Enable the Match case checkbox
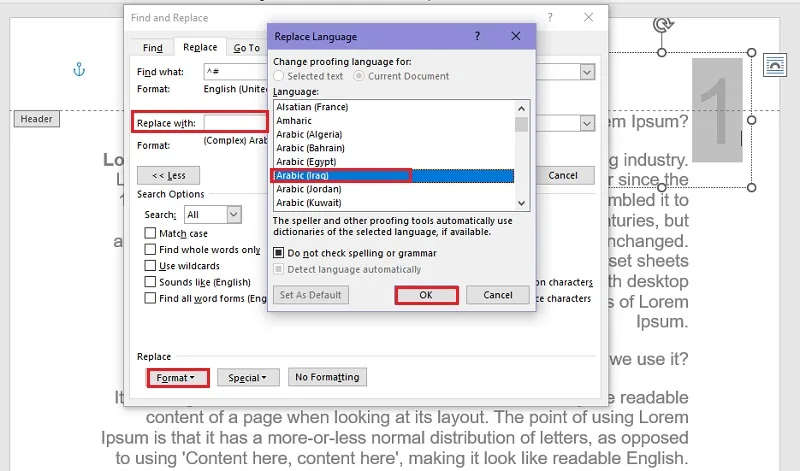Viewport: 800px width, 471px height. click(150, 233)
